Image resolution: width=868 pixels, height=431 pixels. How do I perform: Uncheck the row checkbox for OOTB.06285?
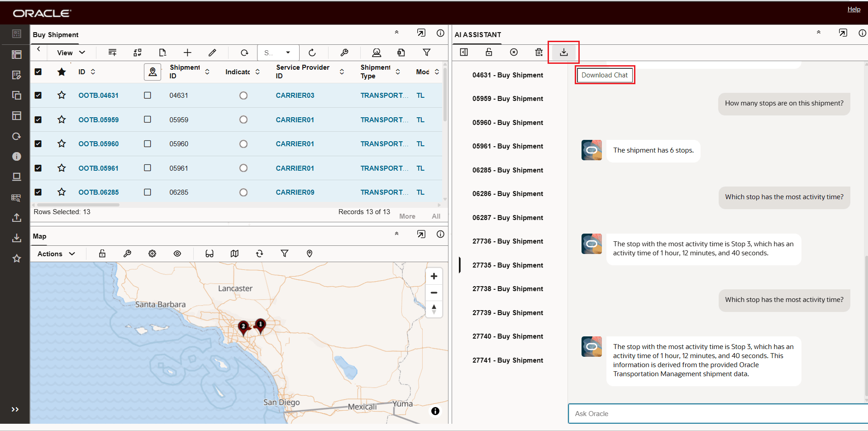tap(38, 192)
